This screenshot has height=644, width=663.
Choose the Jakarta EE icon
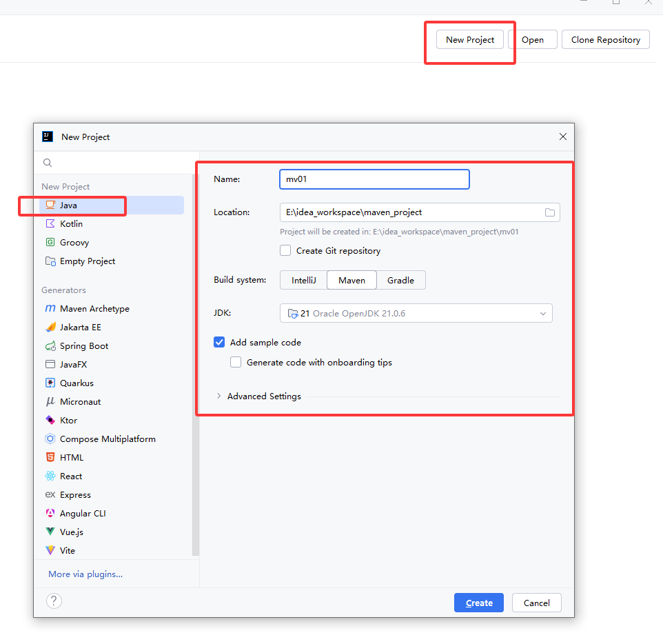(x=50, y=327)
